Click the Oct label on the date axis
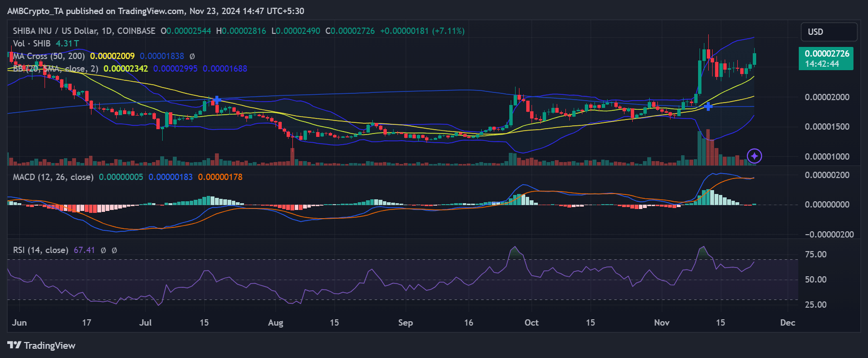 (x=532, y=323)
